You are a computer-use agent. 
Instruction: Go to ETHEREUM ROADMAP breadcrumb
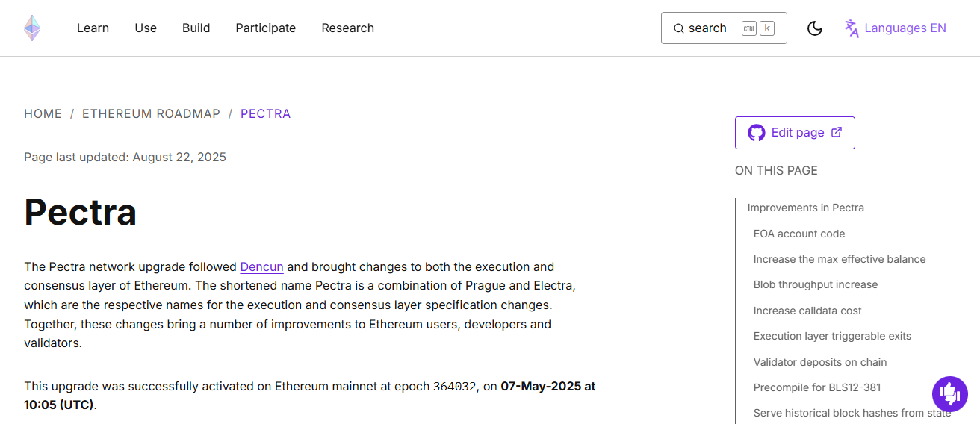click(151, 114)
